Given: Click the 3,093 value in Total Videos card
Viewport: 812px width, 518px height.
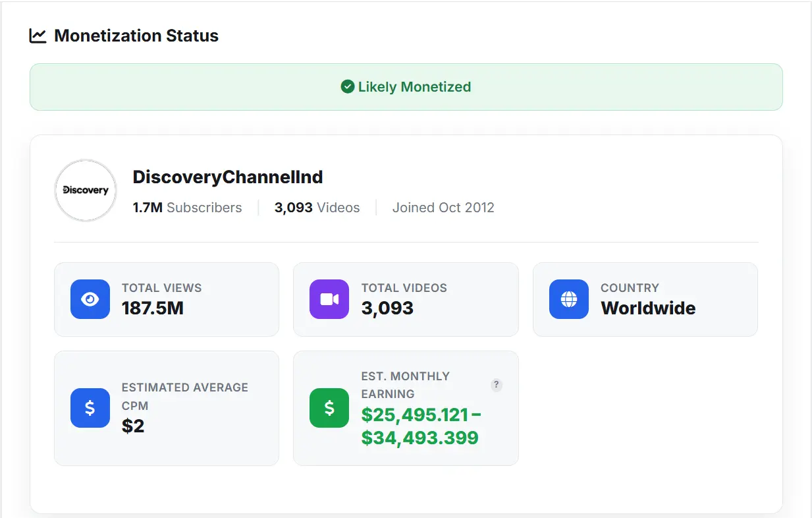Looking at the screenshot, I should point(387,308).
